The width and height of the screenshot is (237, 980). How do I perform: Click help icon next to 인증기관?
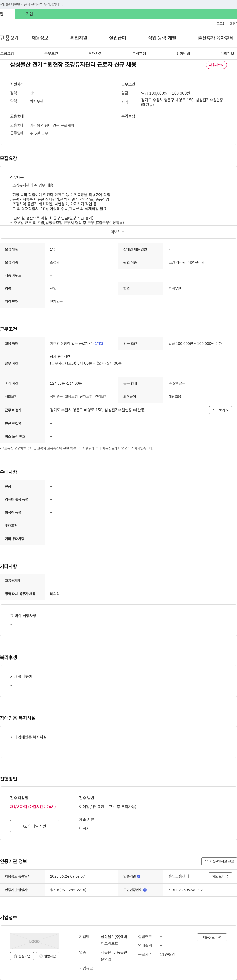[139, 876]
